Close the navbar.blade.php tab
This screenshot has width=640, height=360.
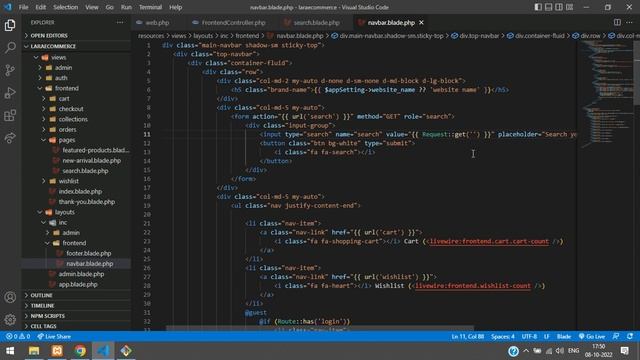coord(421,22)
